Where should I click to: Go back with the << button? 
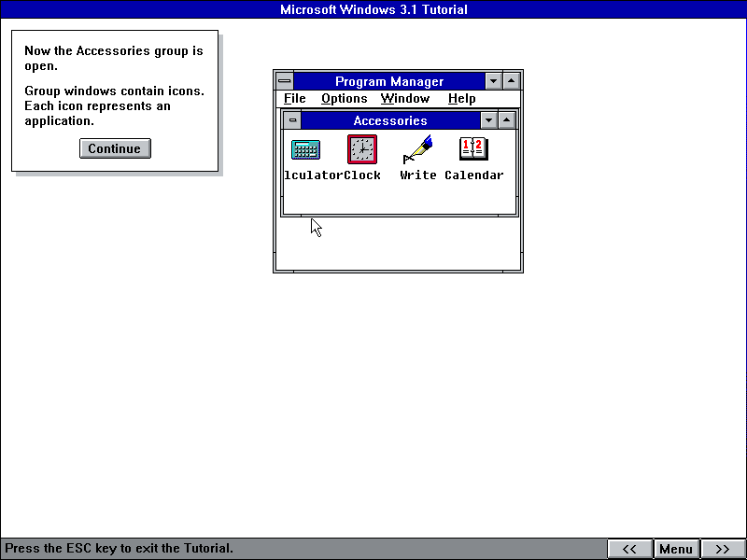629,549
